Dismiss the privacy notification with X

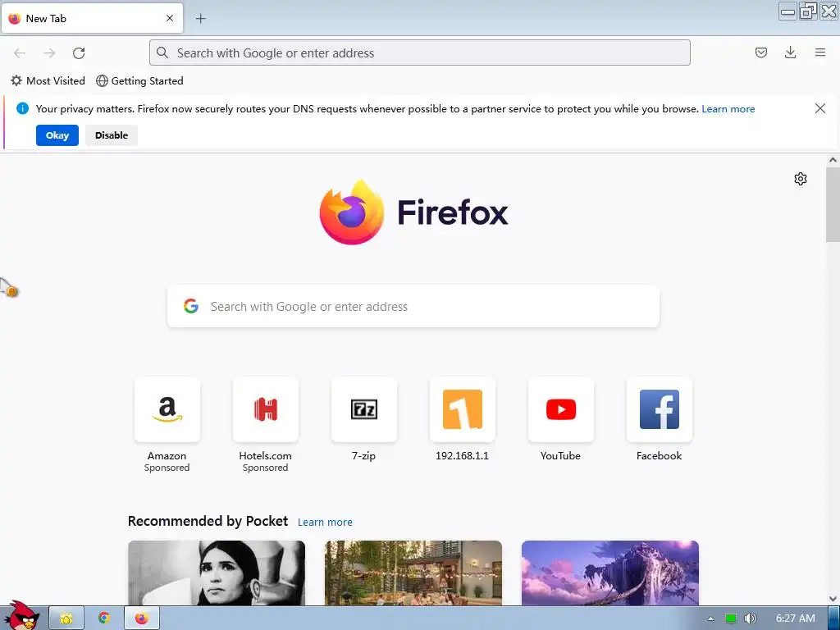819,109
